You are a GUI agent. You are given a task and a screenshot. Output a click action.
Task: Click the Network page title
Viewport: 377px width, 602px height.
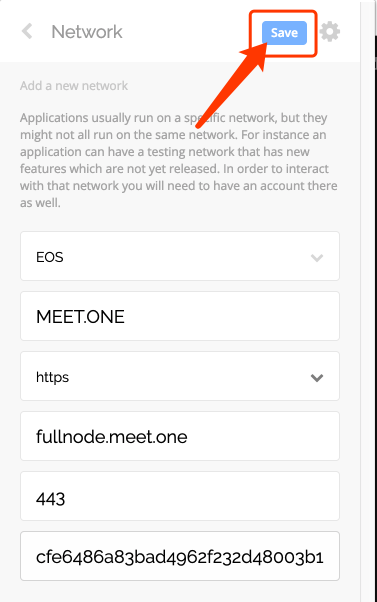click(87, 32)
